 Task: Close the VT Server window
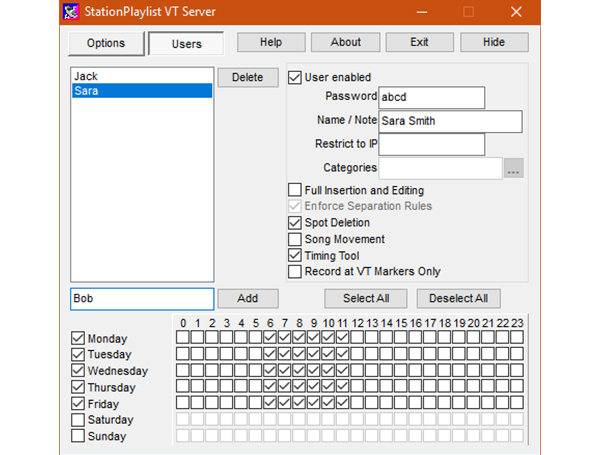click(516, 12)
